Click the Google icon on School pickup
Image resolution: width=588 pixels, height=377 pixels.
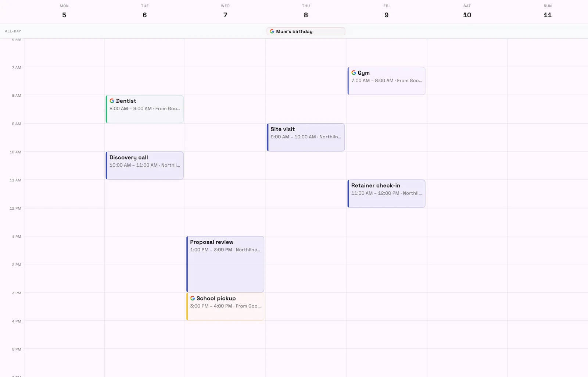tap(193, 298)
